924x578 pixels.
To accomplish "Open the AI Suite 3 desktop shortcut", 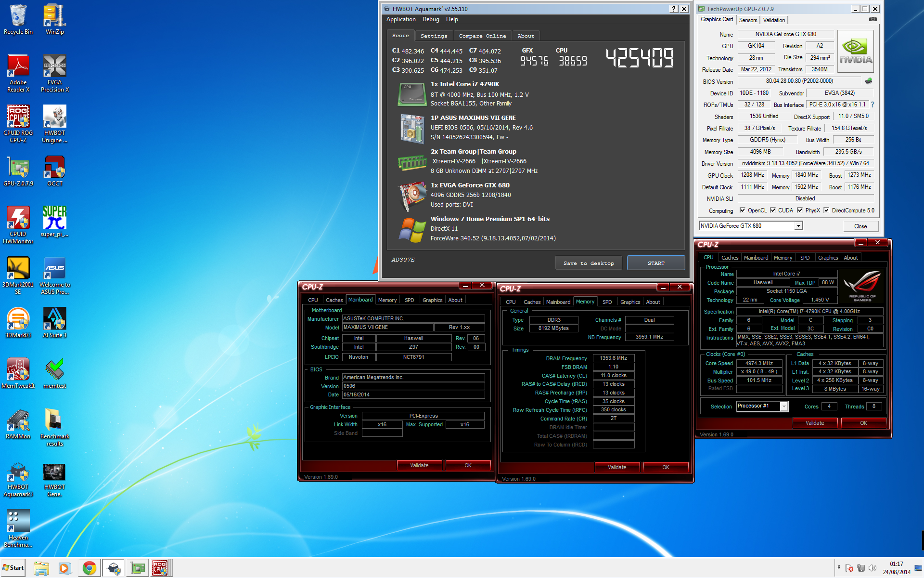I will click(54, 323).
